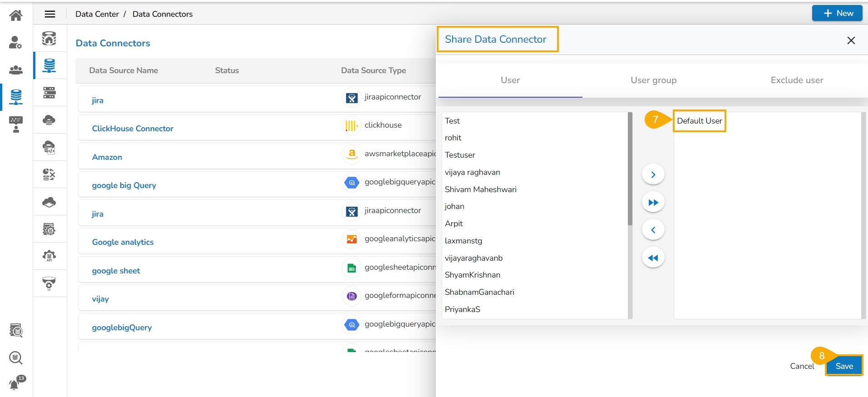Move selected user right with single arrow
The image size is (868, 397).
pyautogui.click(x=653, y=175)
